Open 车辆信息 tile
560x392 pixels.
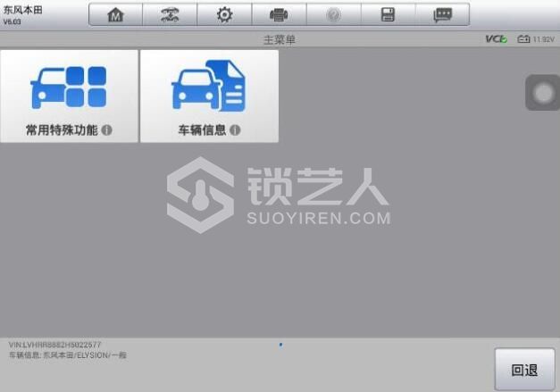209,96
